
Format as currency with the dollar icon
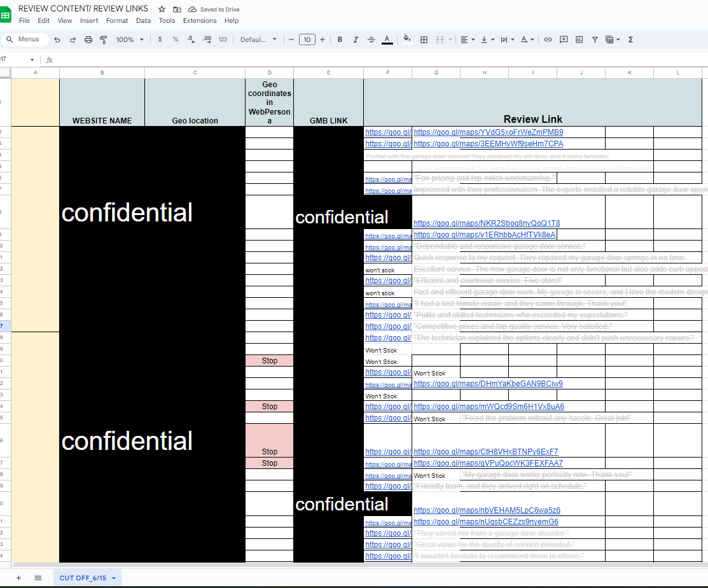(x=160, y=39)
